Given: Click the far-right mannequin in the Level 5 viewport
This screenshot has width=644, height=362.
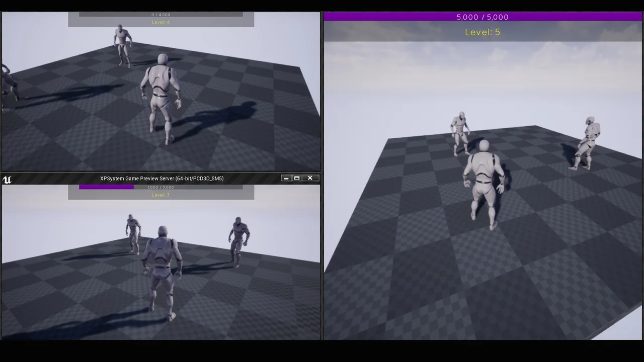Looking at the screenshot, I should pyautogui.click(x=587, y=143).
